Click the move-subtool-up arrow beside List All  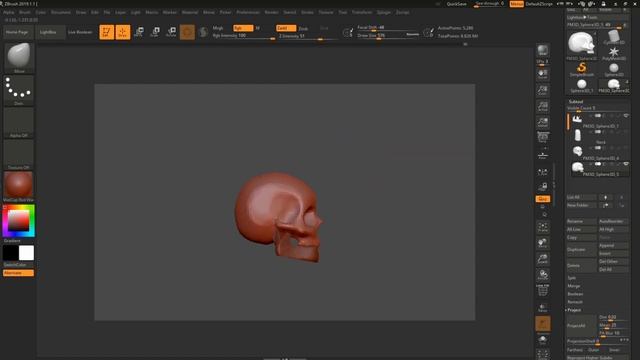click(605, 197)
